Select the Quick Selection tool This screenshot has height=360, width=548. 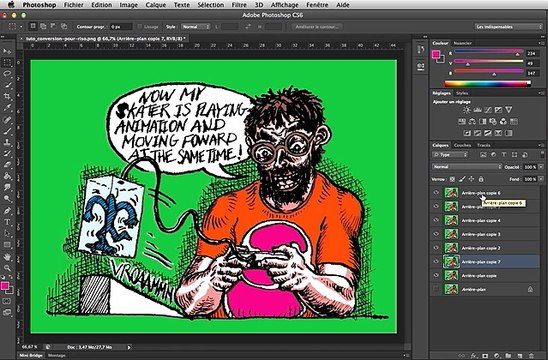pos(7,85)
